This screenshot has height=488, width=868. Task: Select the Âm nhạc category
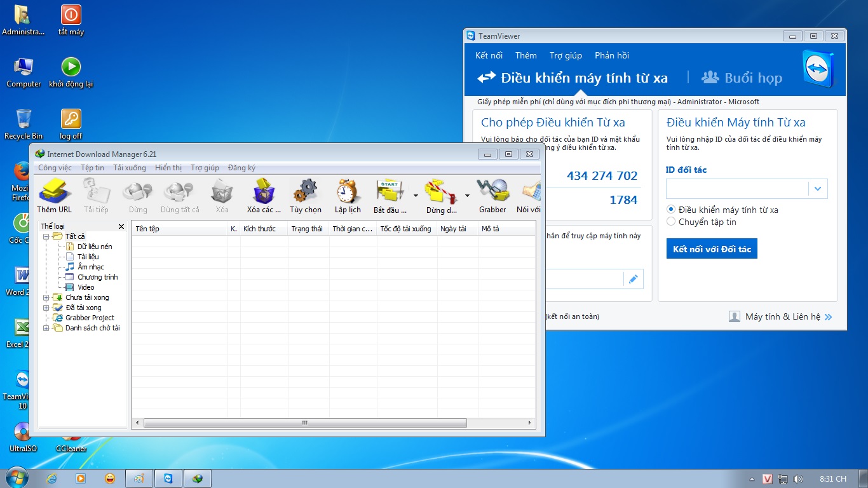click(x=91, y=267)
